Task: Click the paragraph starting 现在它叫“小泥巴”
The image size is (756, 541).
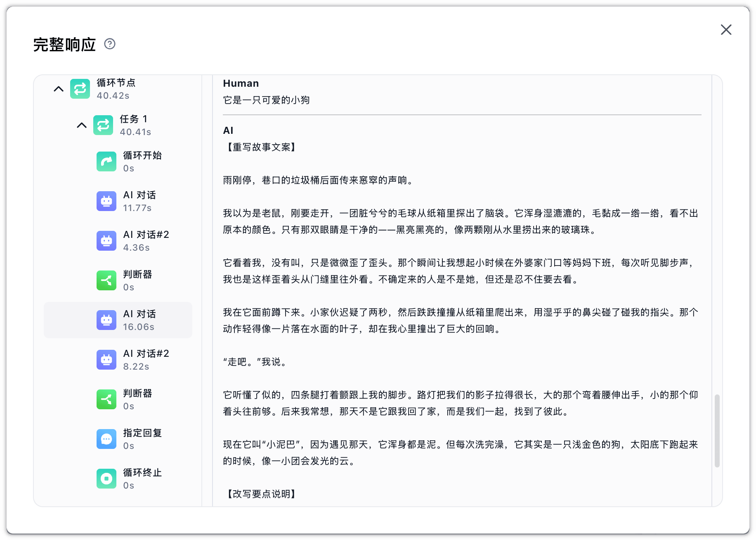Action: point(461,453)
